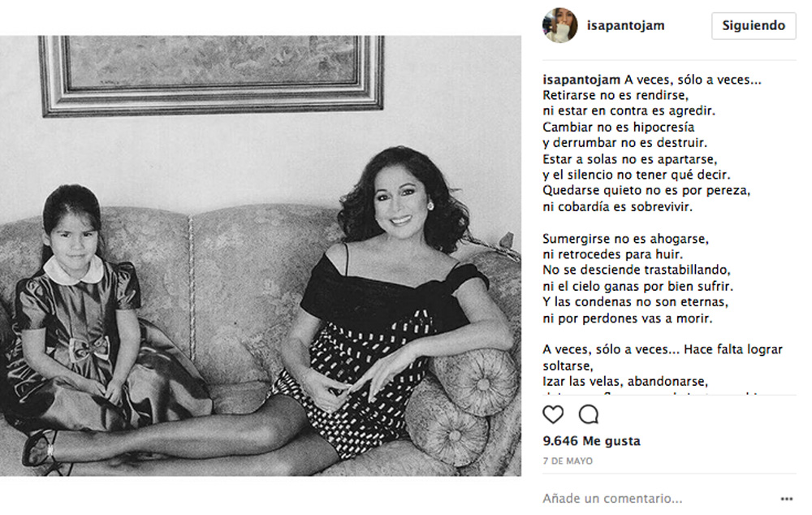Open the post permalink via 7 DE MAYO
812x515 pixels.
click(x=568, y=461)
